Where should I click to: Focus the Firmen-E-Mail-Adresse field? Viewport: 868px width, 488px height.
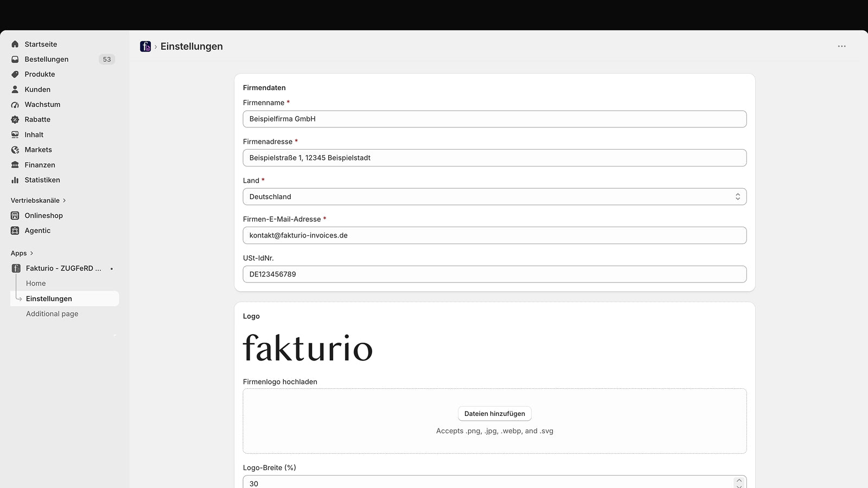click(x=495, y=235)
